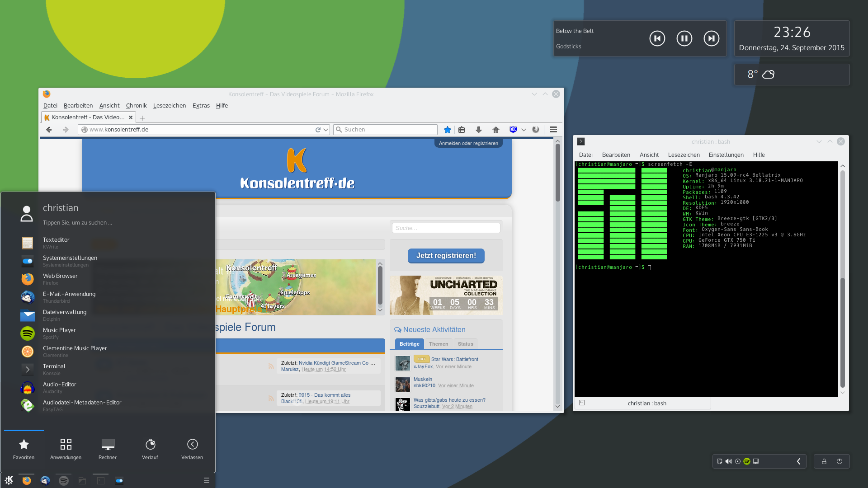This screenshot has width=868, height=488.
Task: Open the display tray icon
Action: (756, 461)
